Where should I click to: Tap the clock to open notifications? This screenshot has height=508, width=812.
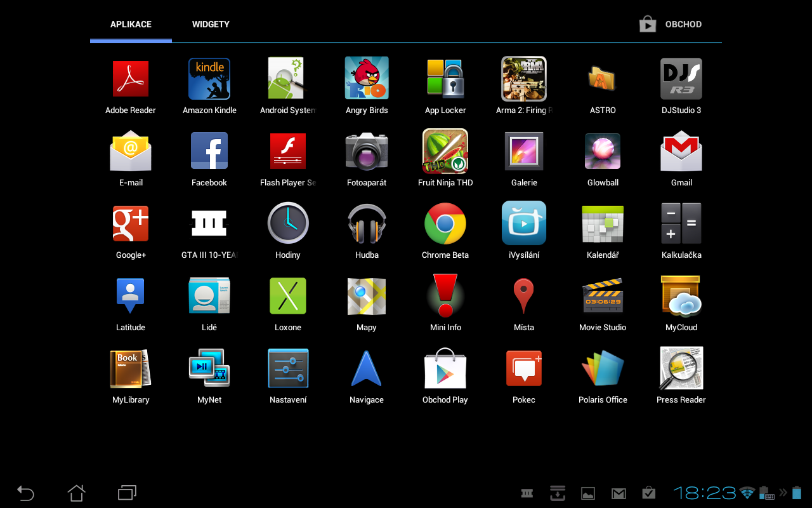[705, 493]
